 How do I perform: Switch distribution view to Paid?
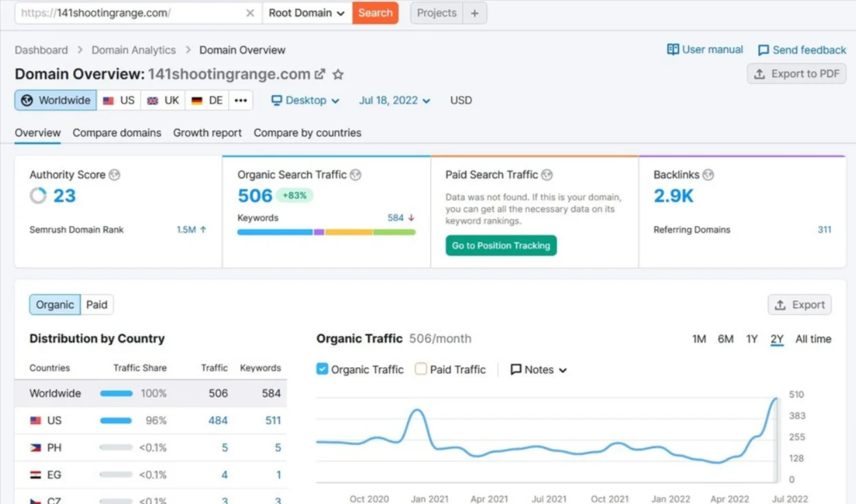(96, 305)
